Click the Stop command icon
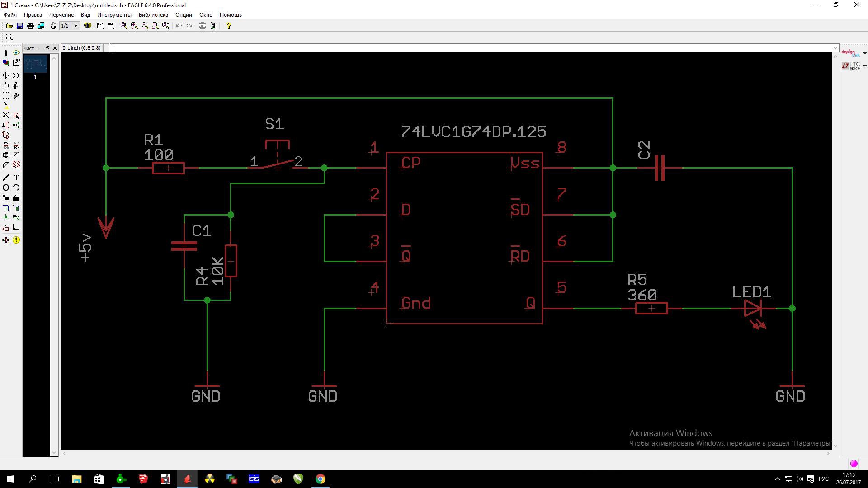This screenshot has height=488, width=868. (203, 26)
